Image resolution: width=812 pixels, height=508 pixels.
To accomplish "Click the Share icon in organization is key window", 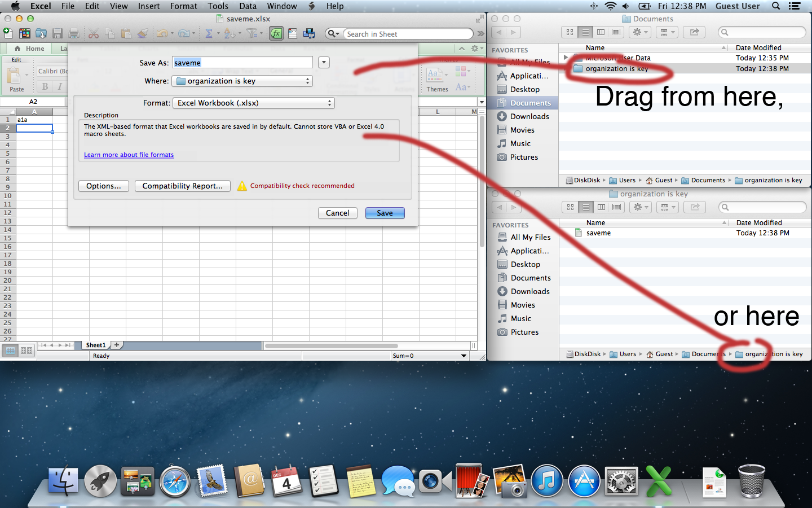I will click(x=695, y=207).
